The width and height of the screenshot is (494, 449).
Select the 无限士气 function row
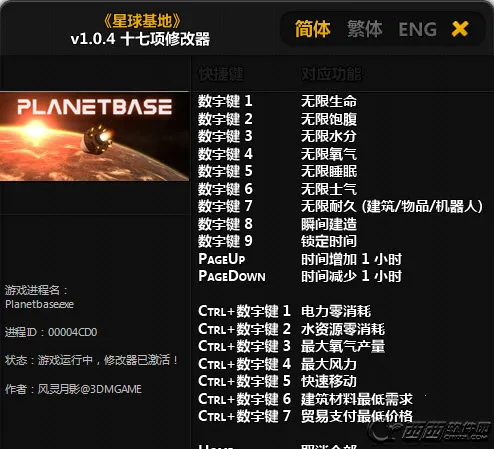[329, 189]
